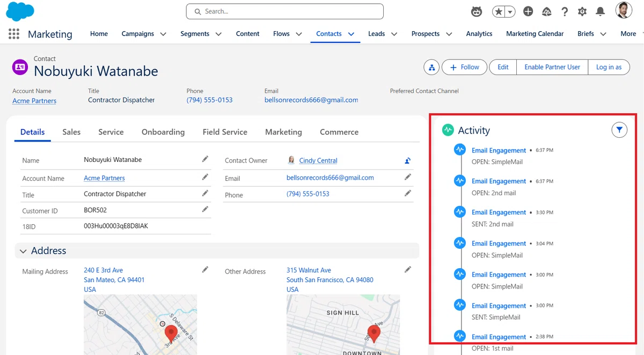The image size is (644, 355).
Task: Open the Analytics nav tab
Action: pyautogui.click(x=479, y=34)
